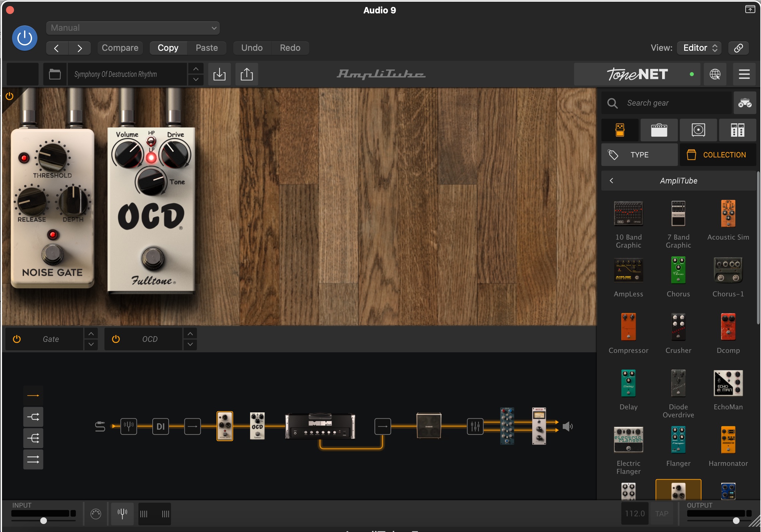Viewport: 761px width, 532px height.
Task: Click the Copy button
Action: tap(168, 48)
